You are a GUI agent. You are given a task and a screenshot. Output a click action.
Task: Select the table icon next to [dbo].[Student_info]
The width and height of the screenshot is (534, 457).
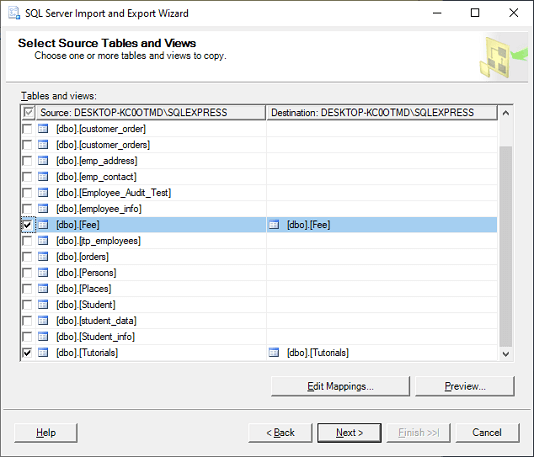coord(43,337)
